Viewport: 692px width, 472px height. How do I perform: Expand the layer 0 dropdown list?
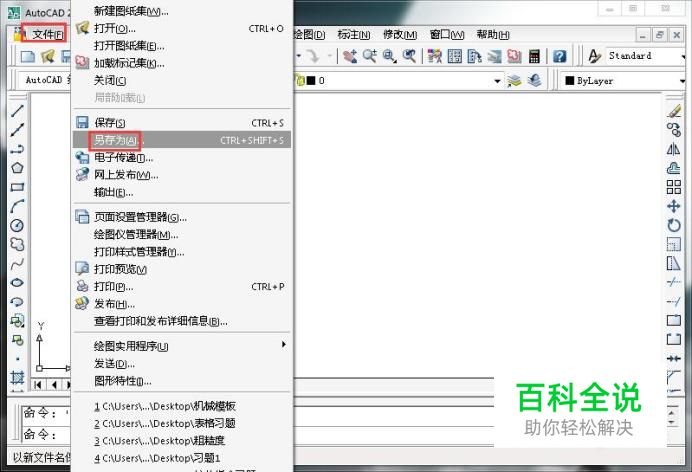coord(497,81)
